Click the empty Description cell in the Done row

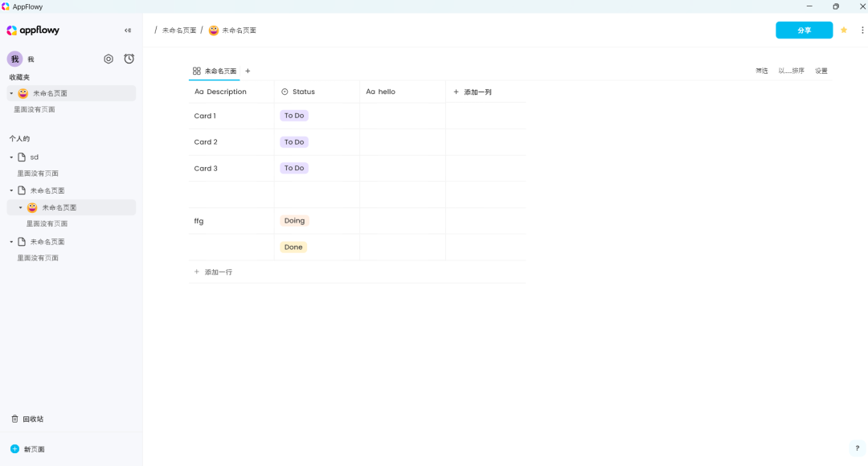coord(231,247)
